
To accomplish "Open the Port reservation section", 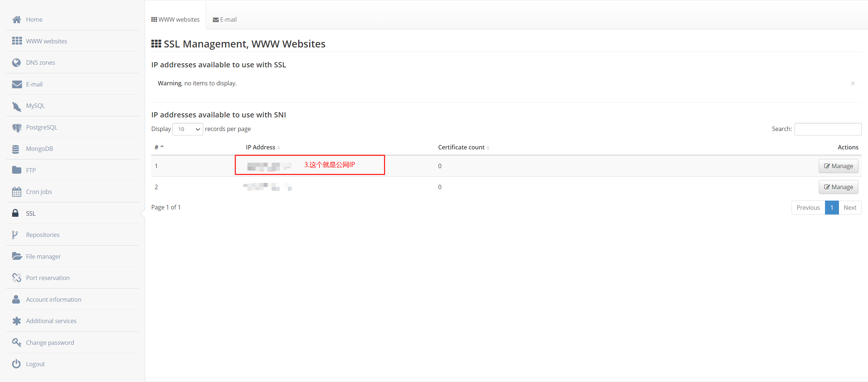I will pos(47,277).
